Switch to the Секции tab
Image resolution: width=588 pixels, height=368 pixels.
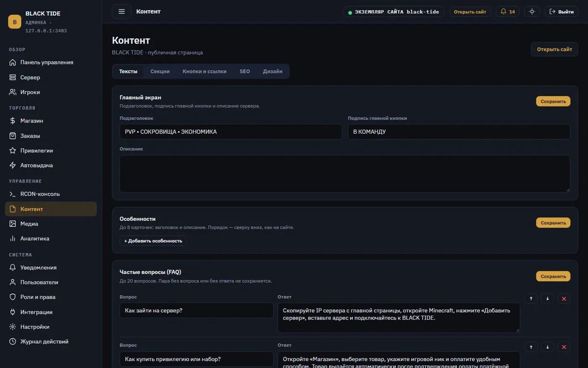160,71
